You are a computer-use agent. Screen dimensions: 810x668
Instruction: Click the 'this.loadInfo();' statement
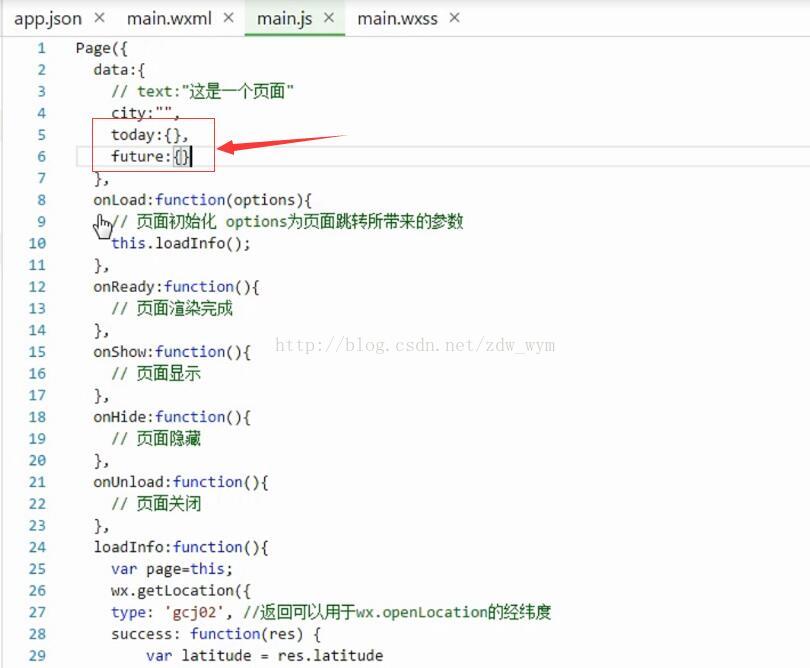(181, 243)
